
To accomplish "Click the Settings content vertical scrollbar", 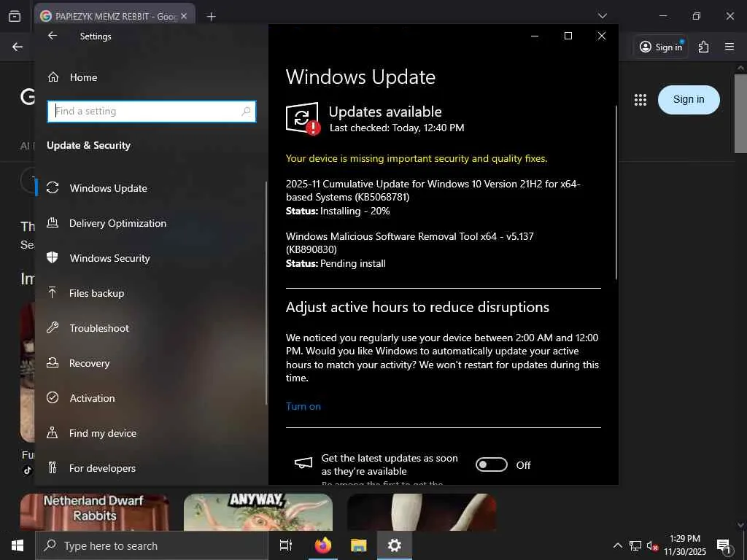I will coord(616,192).
